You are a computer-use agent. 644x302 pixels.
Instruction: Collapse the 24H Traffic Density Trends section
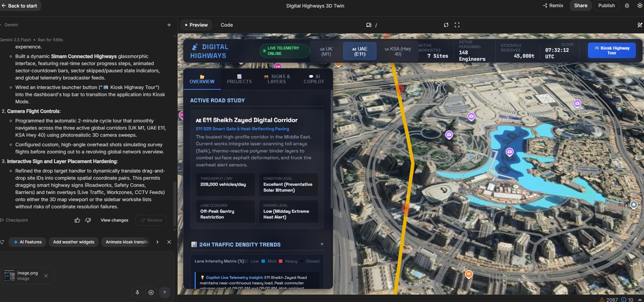(x=322, y=244)
